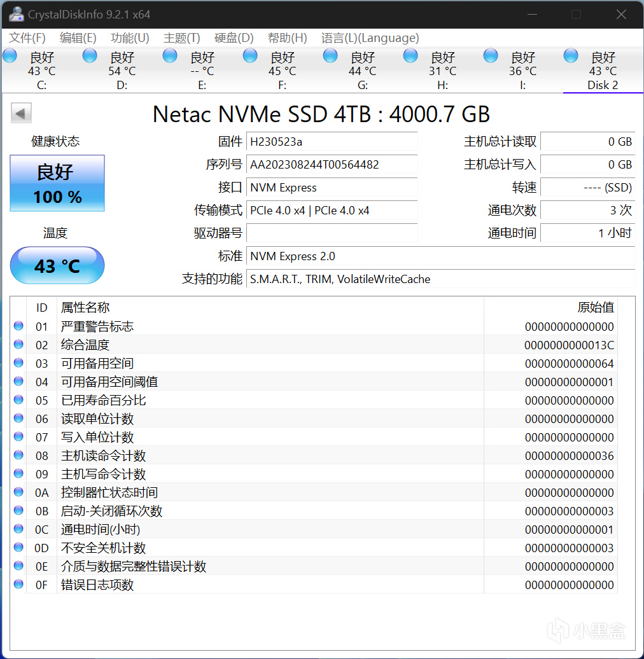644x659 pixels.
Task: Click the status dot beside attribute 01 严重警告标志
Action: 18,326
